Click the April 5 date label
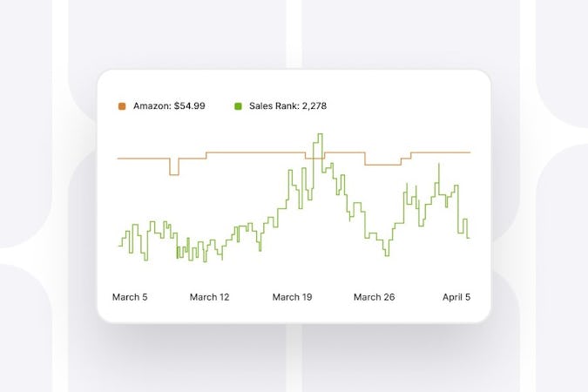This screenshot has width=588, height=392. tap(456, 297)
